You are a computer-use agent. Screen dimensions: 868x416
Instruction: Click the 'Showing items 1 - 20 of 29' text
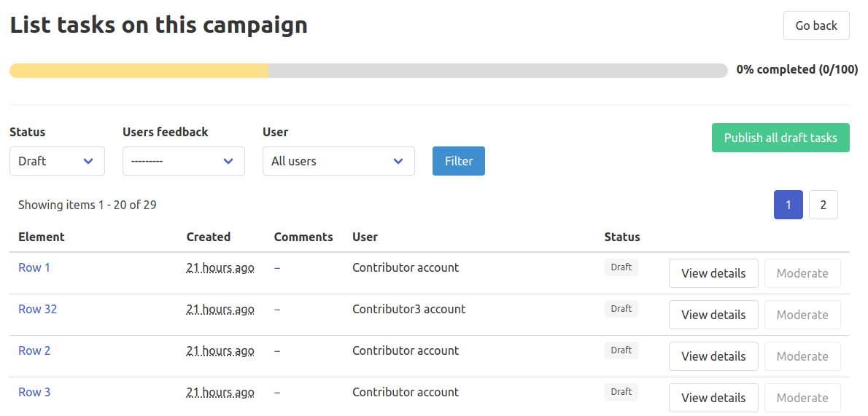pos(88,205)
